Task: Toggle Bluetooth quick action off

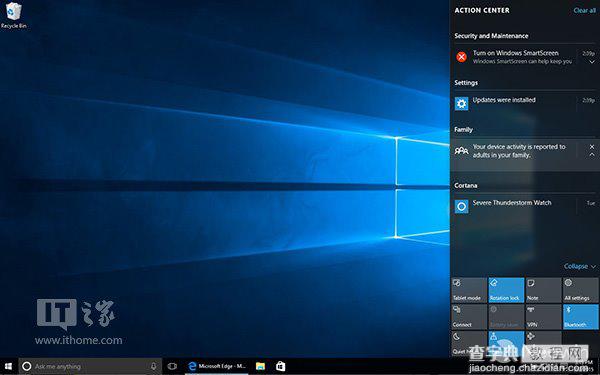Action: (580, 317)
